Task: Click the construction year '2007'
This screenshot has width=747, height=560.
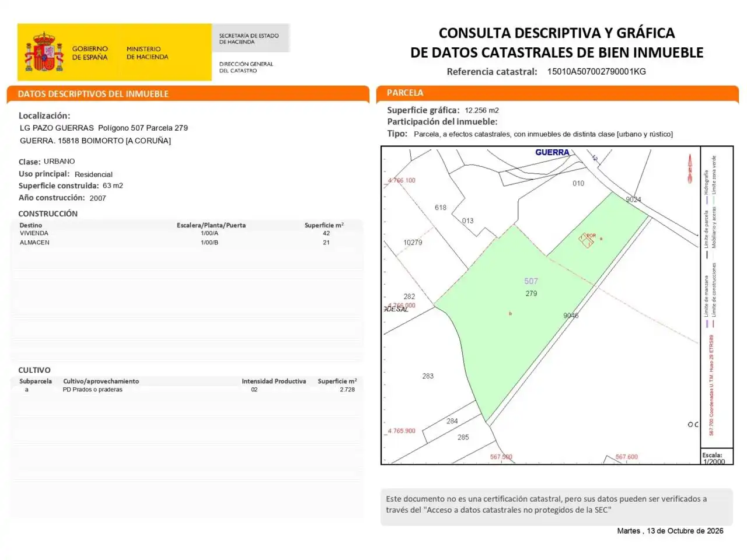Action: point(97,198)
